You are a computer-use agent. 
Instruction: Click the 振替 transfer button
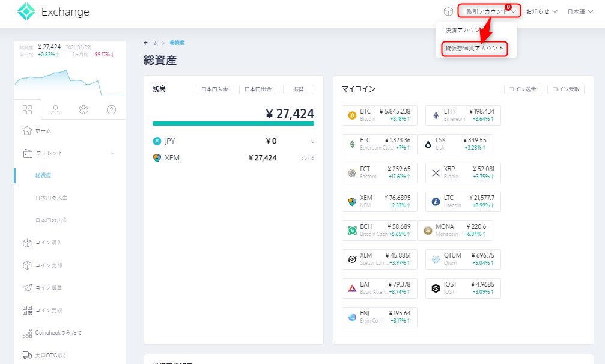[x=298, y=89]
